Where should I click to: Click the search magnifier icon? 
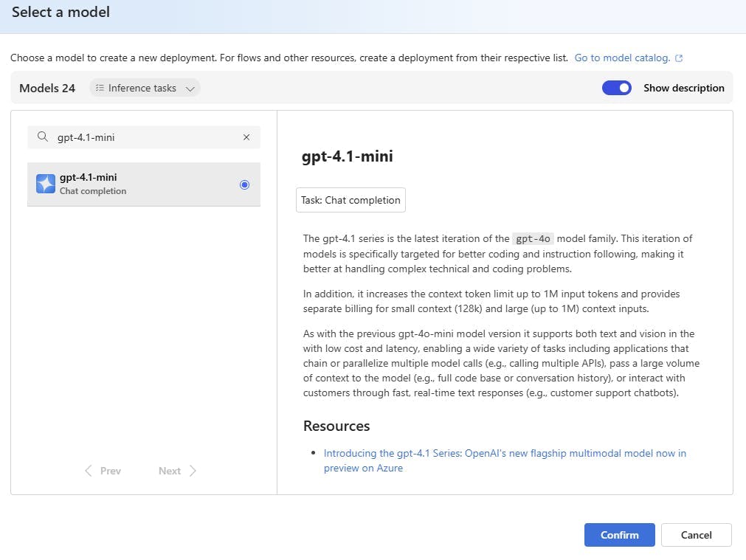coord(43,137)
